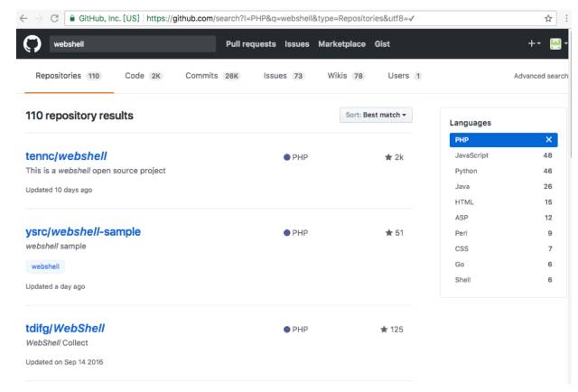
Task: Click the webshell topic tag
Action: (45, 266)
